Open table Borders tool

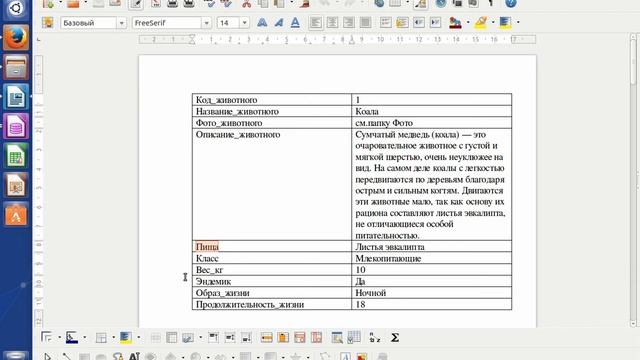[x=101, y=338]
